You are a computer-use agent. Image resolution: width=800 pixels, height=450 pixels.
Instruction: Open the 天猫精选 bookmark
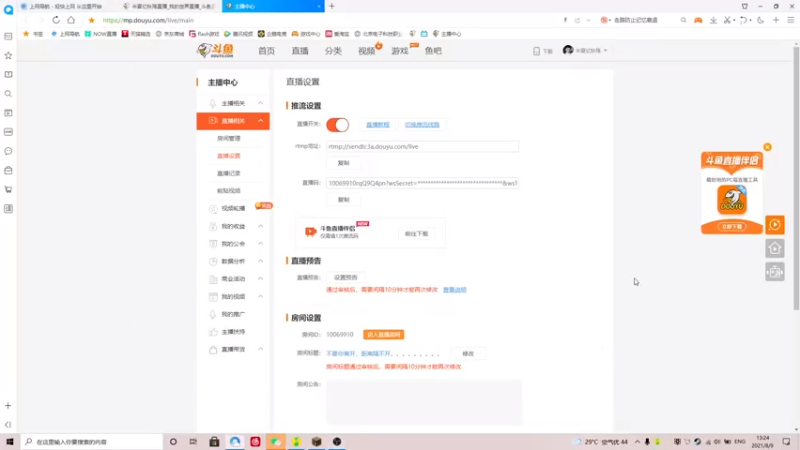136,34
